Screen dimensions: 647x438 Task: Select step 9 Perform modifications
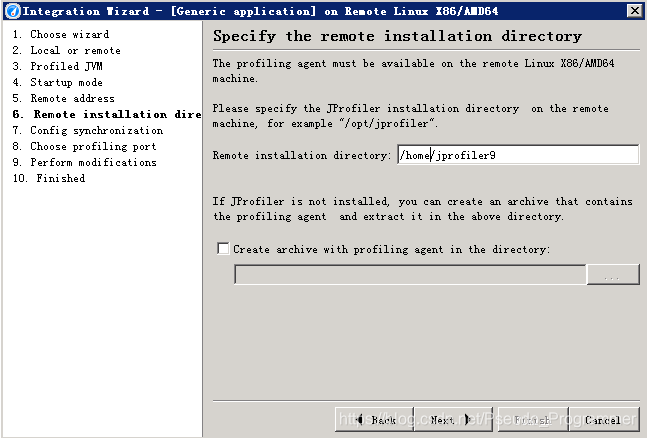click(x=84, y=162)
